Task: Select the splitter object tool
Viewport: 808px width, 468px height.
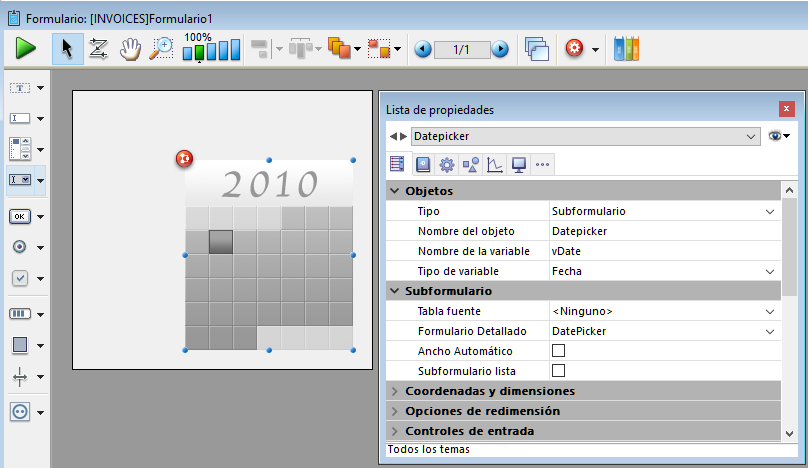Action: 20,377
